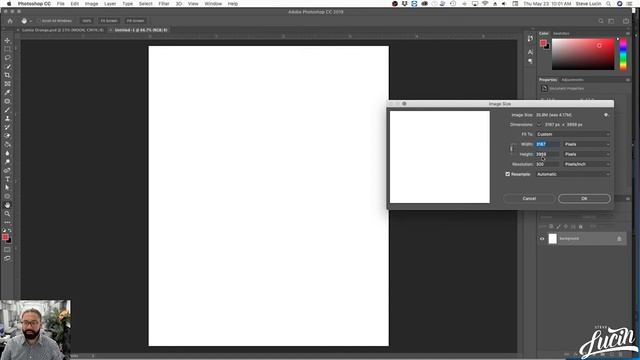Select the Paint Bucket tool
The height and width of the screenshot is (360, 640).
point(7,144)
